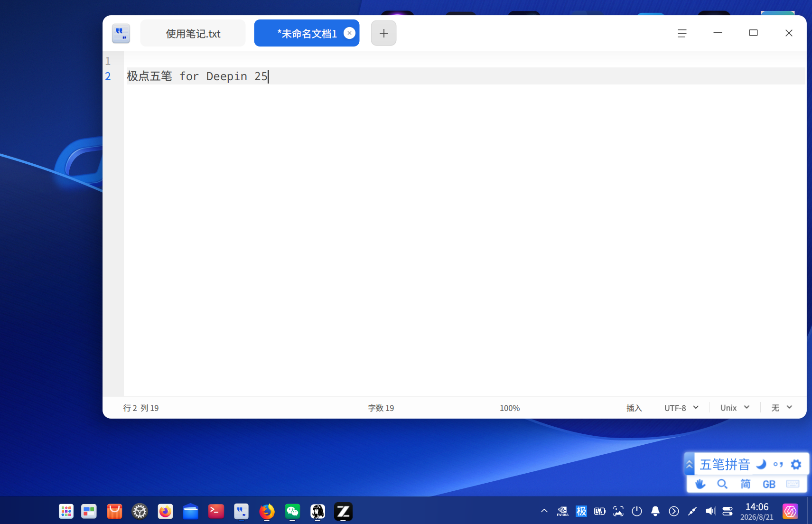Click the 极 input method tray icon

pos(581,511)
